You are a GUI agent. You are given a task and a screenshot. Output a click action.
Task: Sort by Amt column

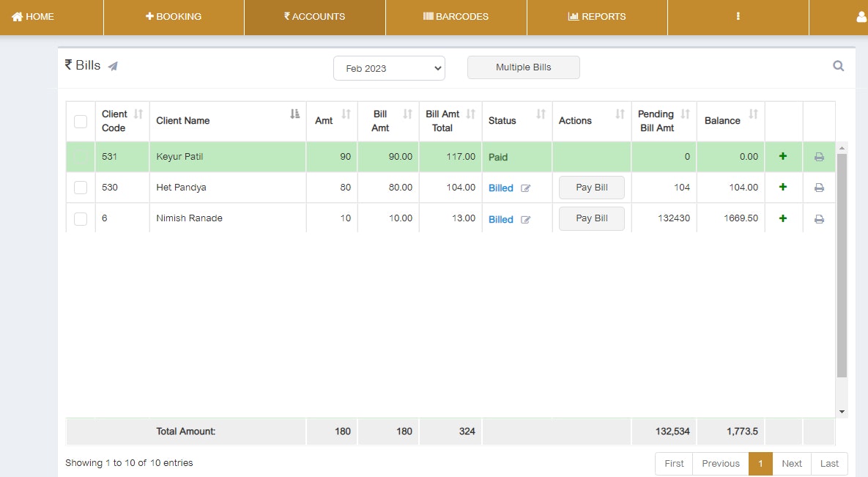[346, 114]
